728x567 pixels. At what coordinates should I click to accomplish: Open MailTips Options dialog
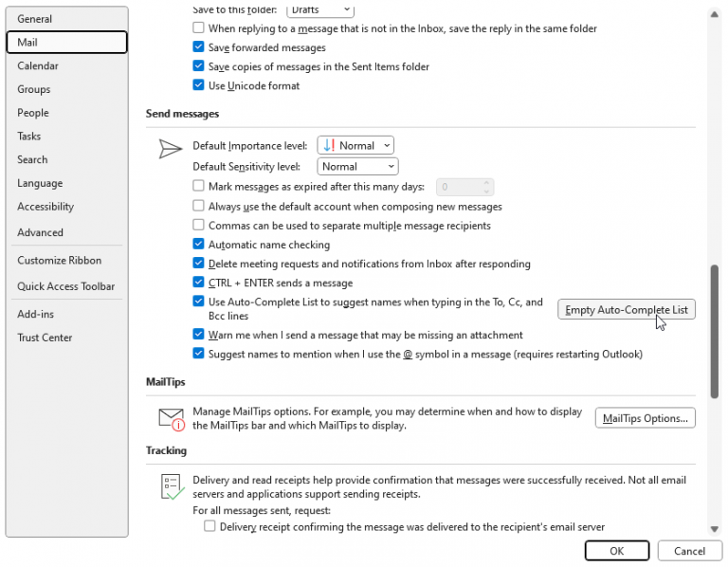click(x=645, y=418)
